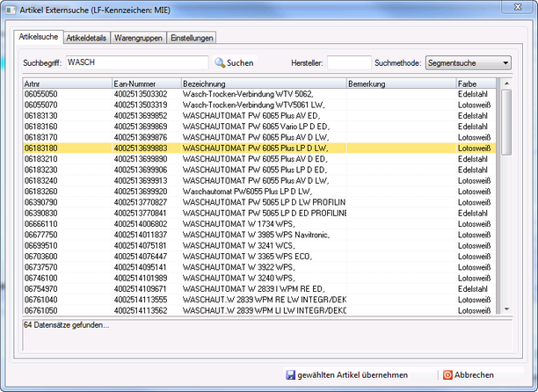The height and width of the screenshot is (392, 538).
Task: Focus the Hersteller text field
Action: coord(349,63)
